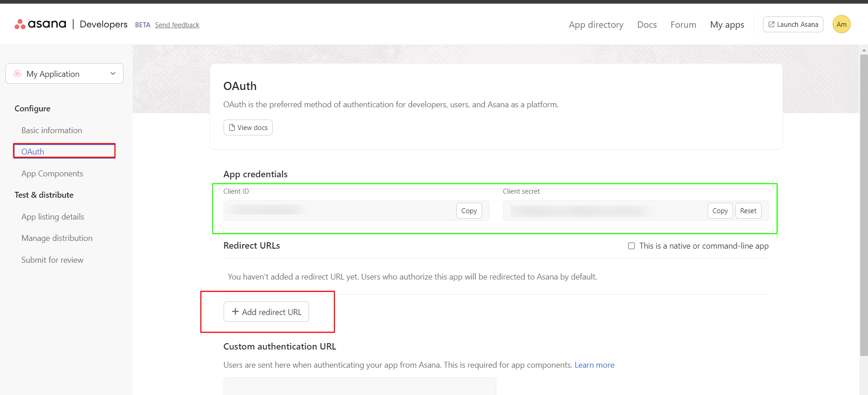Reset the Client secret
868x395 pixels.
pos(748,211)
